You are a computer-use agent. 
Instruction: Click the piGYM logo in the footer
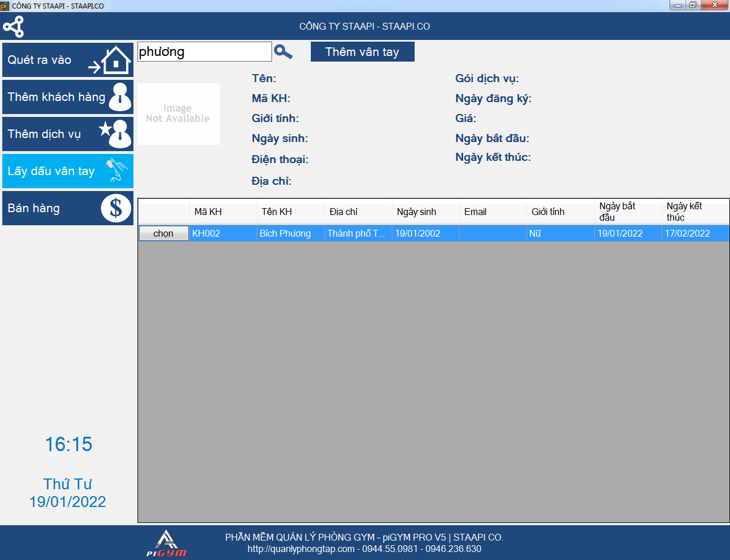[167, 543]
